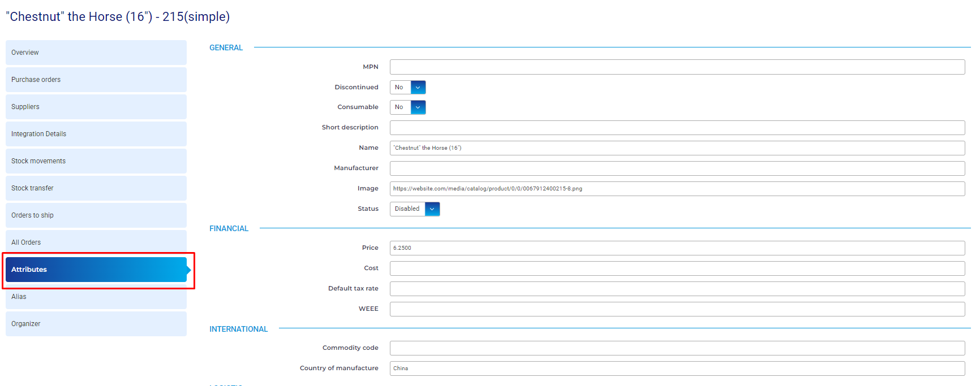View Stock movements section
Image resolution: width=980 pixels, height=386 pixels.
coord(96,161)
